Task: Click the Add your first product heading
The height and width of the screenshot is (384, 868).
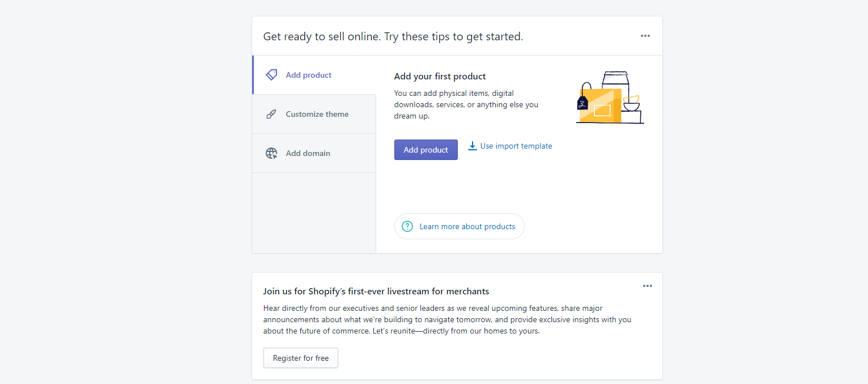Action: click(x=440, y=77)
